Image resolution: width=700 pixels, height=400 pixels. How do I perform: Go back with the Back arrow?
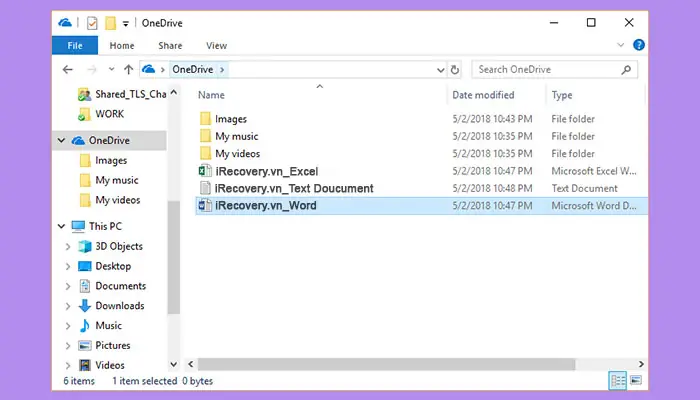pyautogui.click(x=68, y=70)
